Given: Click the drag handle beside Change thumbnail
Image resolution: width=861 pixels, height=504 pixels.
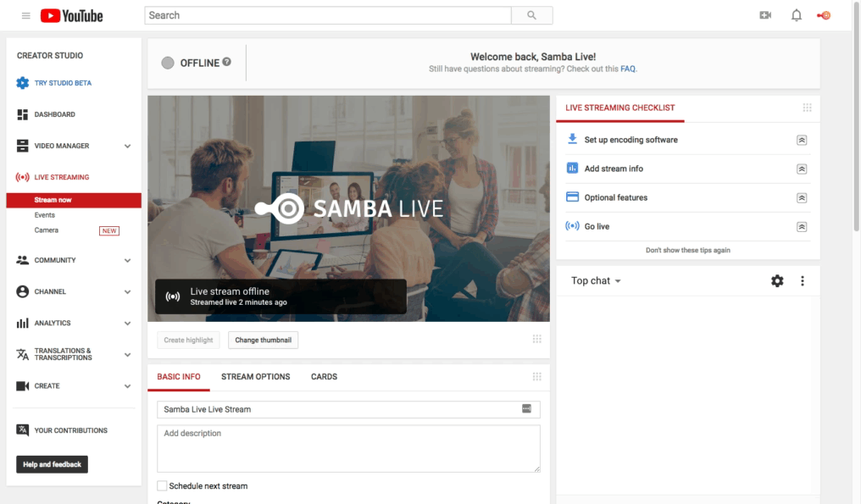Looking at the screenshot, I should pos(537,340).
